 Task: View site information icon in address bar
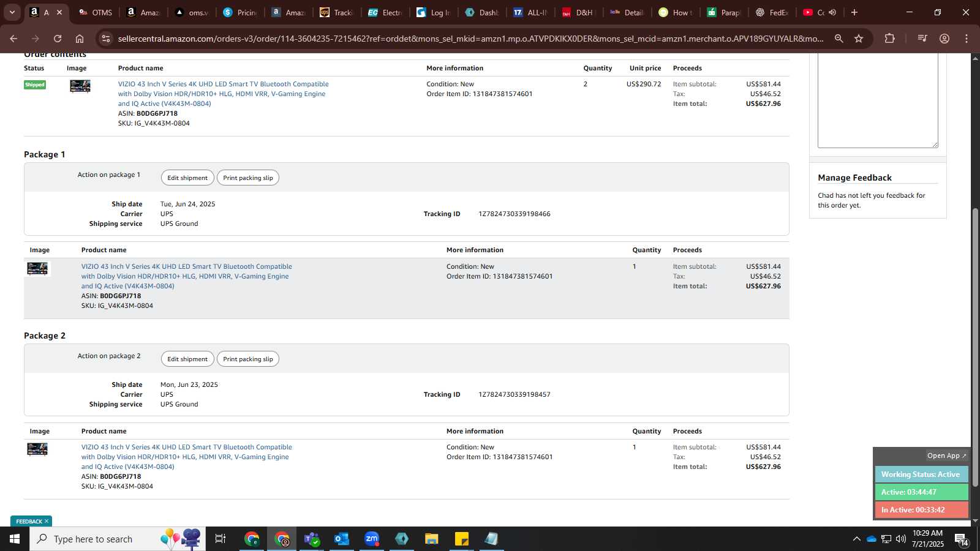106,39
